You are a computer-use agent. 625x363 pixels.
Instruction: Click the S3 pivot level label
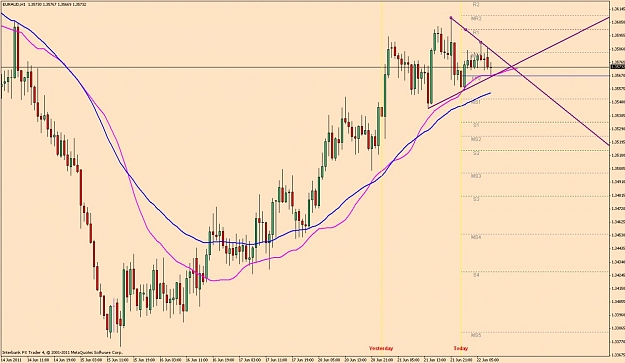coord(476,199)
